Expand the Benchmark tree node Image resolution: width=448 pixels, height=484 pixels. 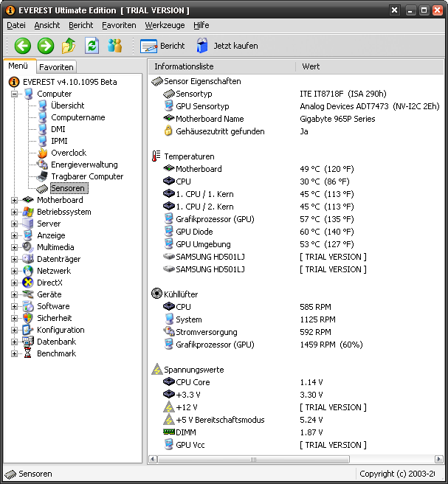coord(14,353)
